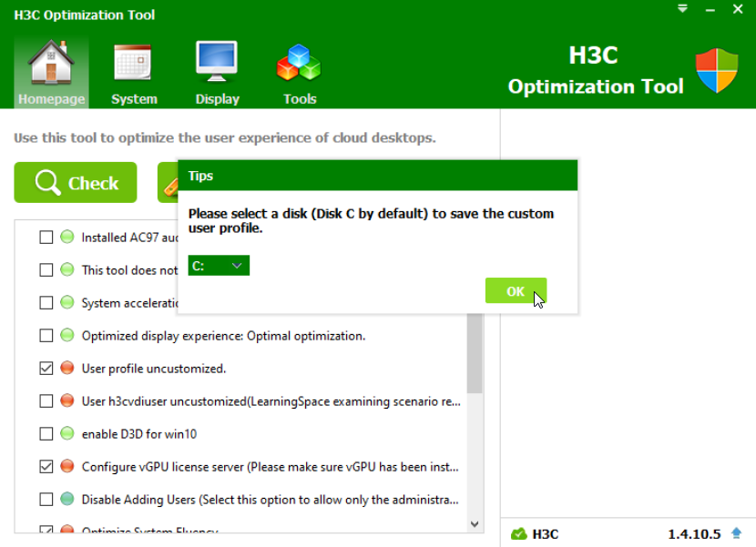The width and height of the screenshot is (756, 547).
Task: Click green status dot for System acceleration
Action: (x=67, y=302)
